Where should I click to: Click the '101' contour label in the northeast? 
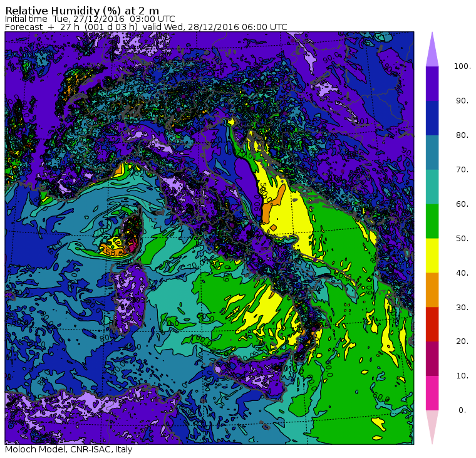coord(362,122)
